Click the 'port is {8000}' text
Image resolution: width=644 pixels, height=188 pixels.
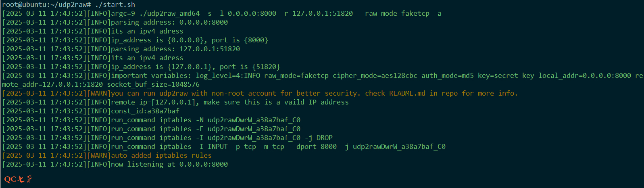(240, 40)
